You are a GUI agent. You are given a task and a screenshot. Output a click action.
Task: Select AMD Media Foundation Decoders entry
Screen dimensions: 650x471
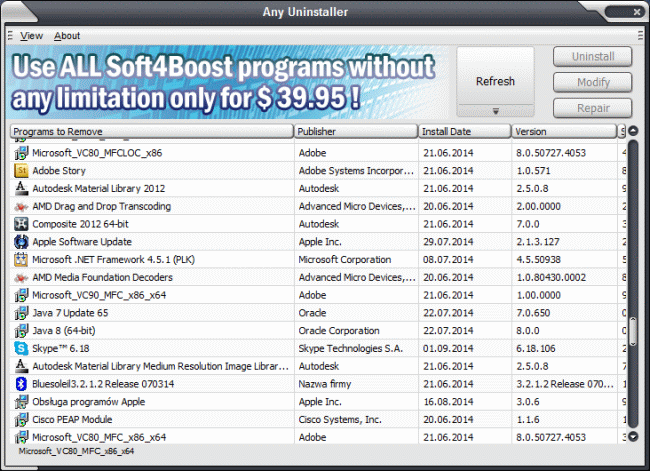click(x=318, y=277)
